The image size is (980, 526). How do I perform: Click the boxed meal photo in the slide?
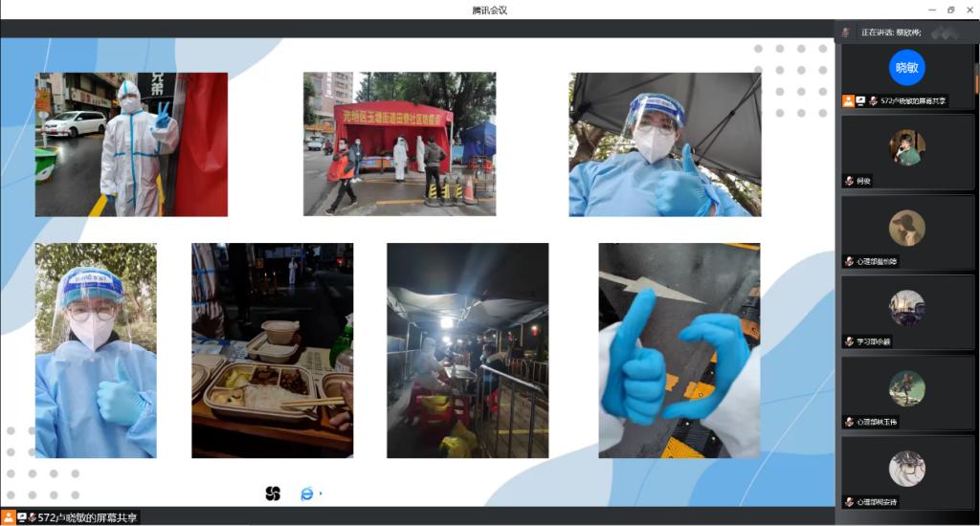pos(272,350)
